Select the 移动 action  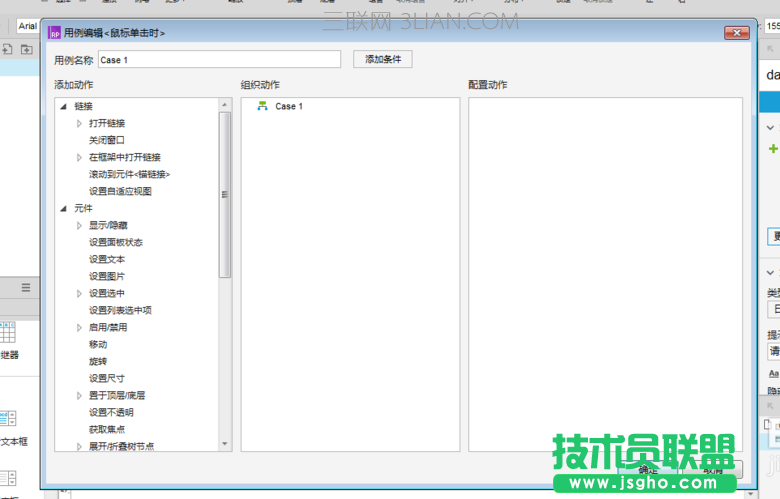tap(98, 344)
